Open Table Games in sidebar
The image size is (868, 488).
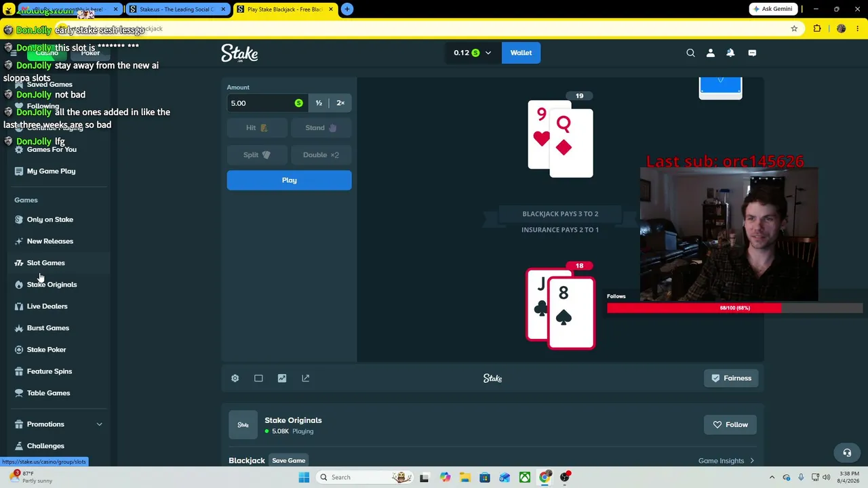[48, 393]
